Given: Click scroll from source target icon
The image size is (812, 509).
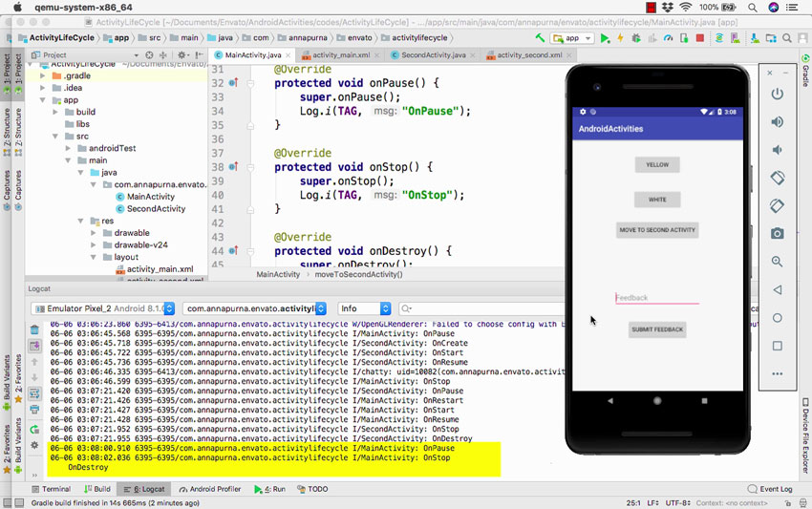Looking at the screenshot, I should pyautogui.click(x=149, y=54).
